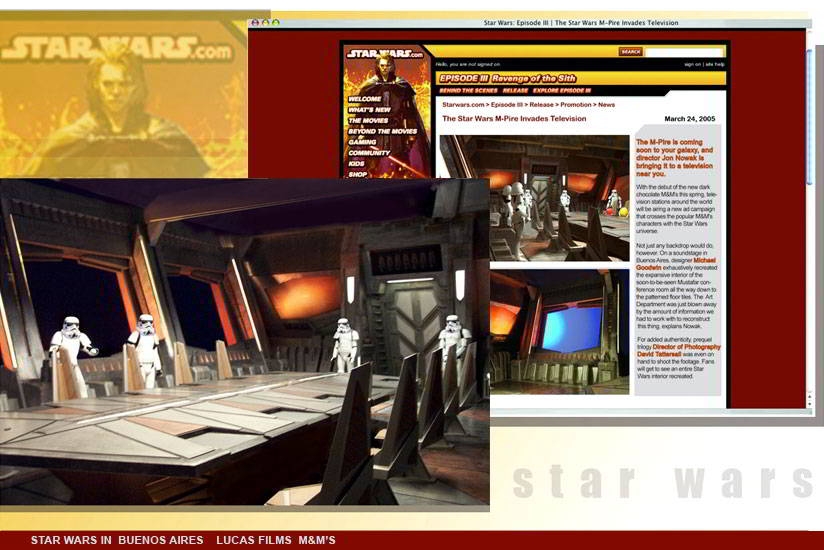
Task: Click the 'Director of Photography David Tattersall' text
Action: click(x=678, y=350)
